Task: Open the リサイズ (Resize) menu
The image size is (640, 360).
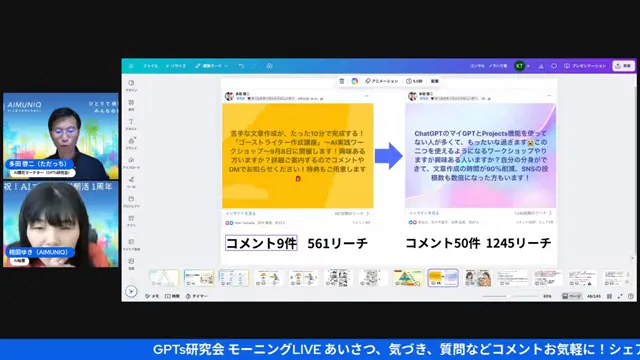Action: click(x=176, y=66)
